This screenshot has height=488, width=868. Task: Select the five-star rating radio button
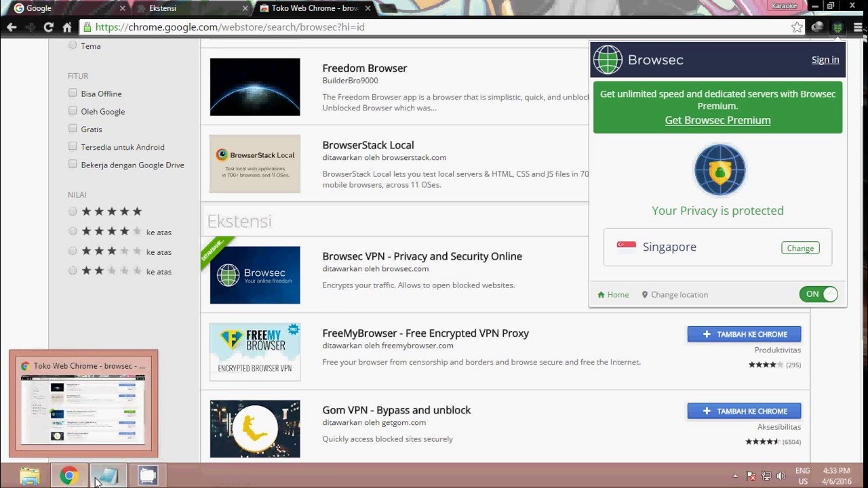pos(73,211)
